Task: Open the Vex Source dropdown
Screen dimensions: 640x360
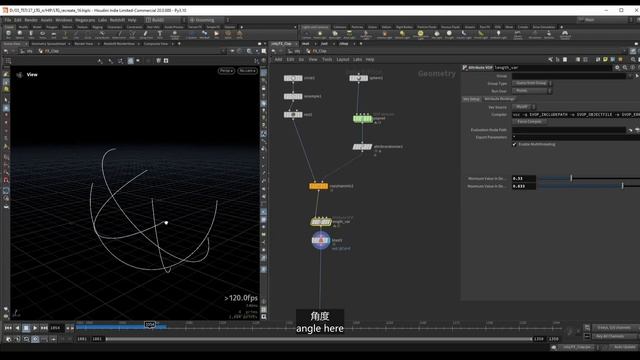Action: (524, 107)
